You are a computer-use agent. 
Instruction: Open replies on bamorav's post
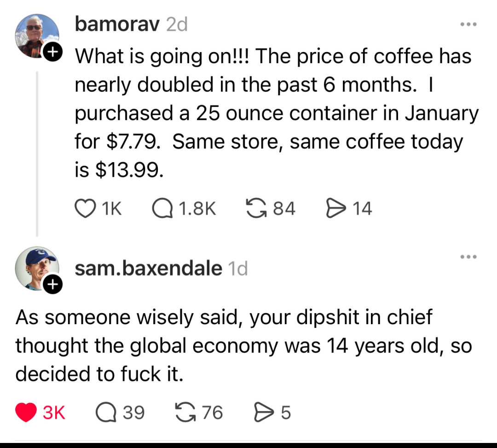click(161, 209)
